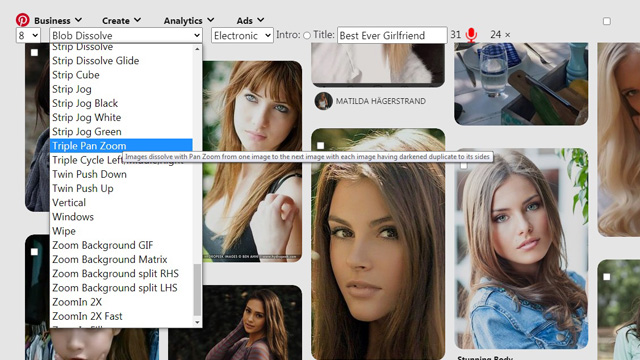The image size is (640, 360).
Task: Open the redhead woman pin image
Action: coord(252,161)
